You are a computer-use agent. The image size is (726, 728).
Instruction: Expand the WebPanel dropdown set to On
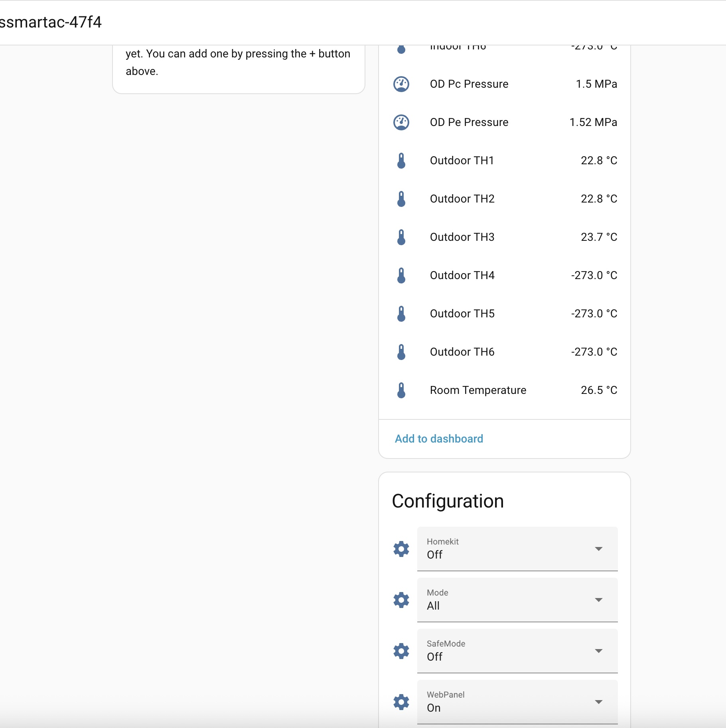tap(517, 702)
